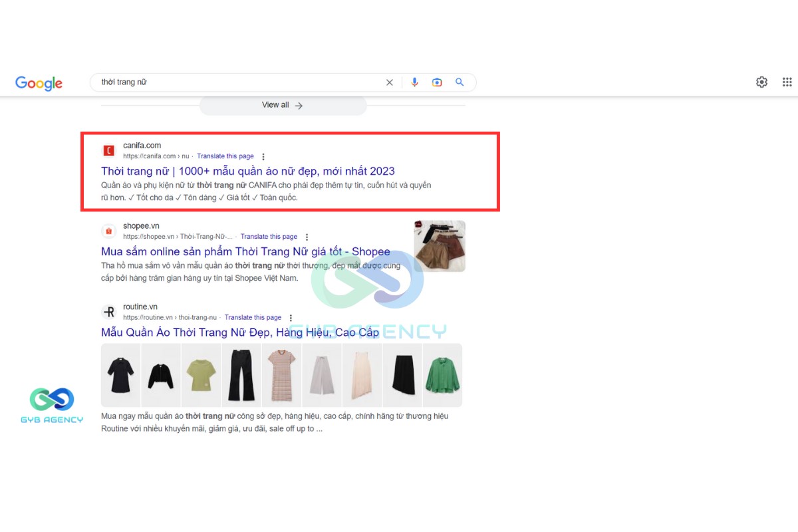Image resolution: width=798 pixels, height=532 pixels.
Task: Click the View all button
Action: tap(283, 105)
